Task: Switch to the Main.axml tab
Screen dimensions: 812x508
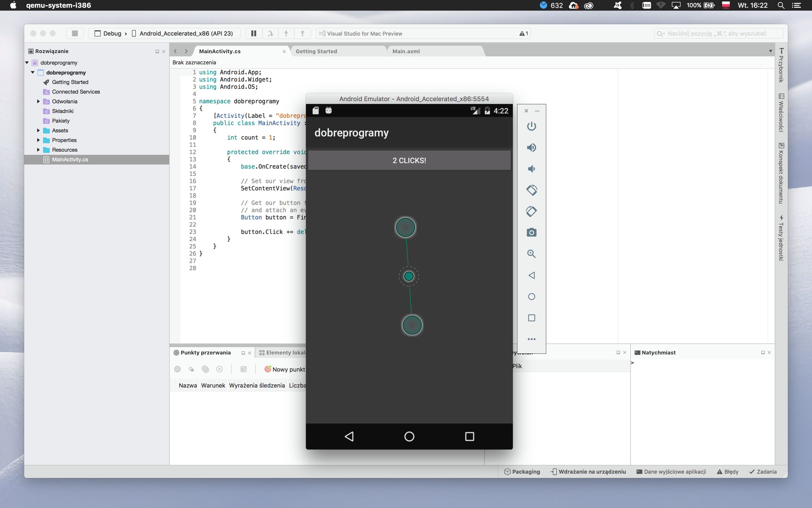Action: tap(406, 51)
